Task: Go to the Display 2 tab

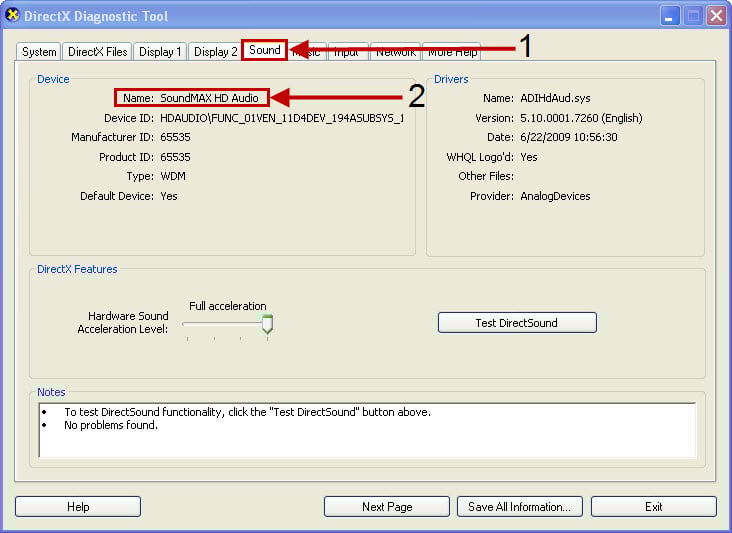Action: coord(215,52)
